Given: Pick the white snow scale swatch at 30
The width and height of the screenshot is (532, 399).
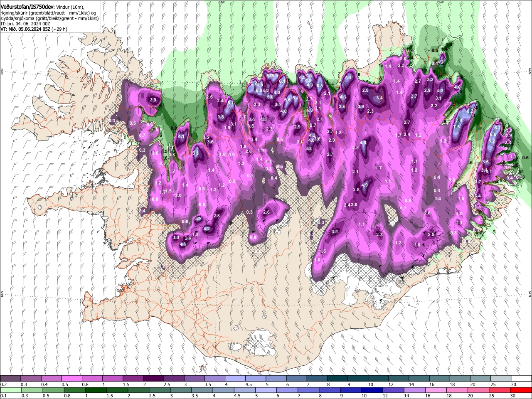Looking at the screenshot, I should (521, 379).
